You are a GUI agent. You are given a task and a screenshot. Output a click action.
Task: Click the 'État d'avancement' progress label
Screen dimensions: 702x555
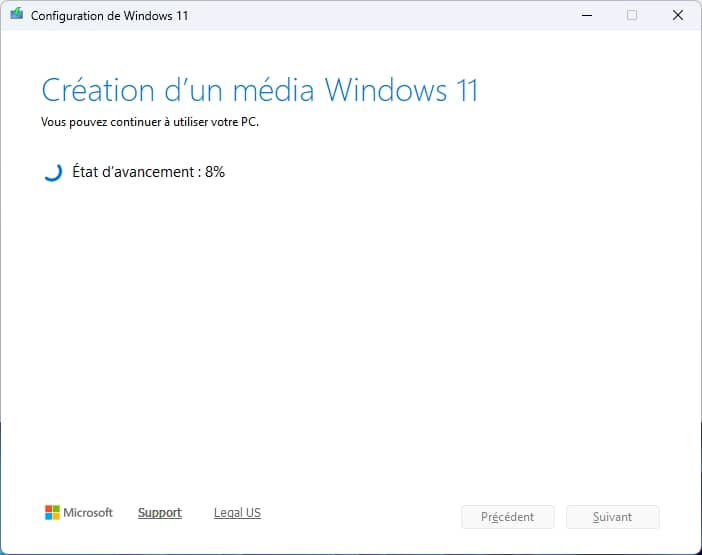(133, 172)
